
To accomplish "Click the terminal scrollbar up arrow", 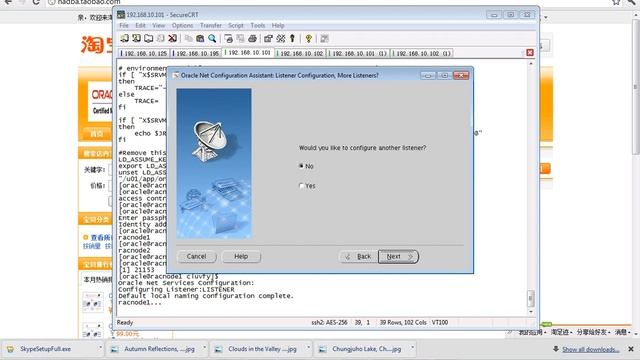I will pyautogui.click(x=531, y=64).
